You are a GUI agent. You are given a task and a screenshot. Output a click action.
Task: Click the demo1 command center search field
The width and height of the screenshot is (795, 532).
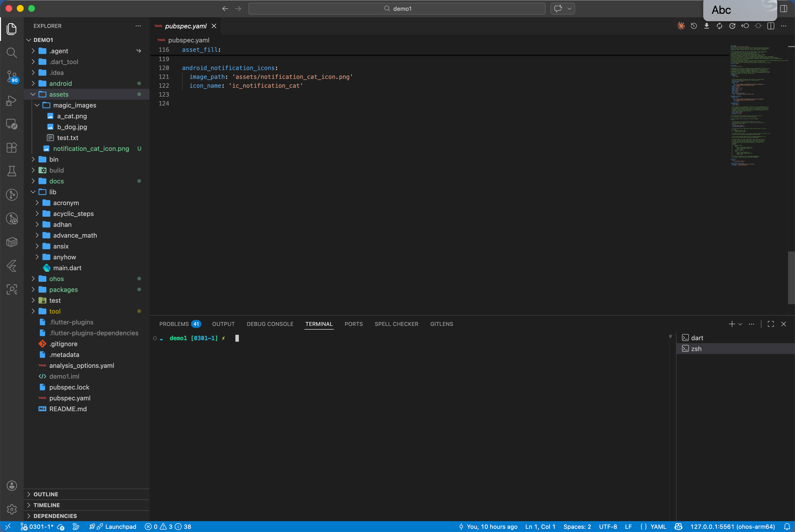(397, 8)
